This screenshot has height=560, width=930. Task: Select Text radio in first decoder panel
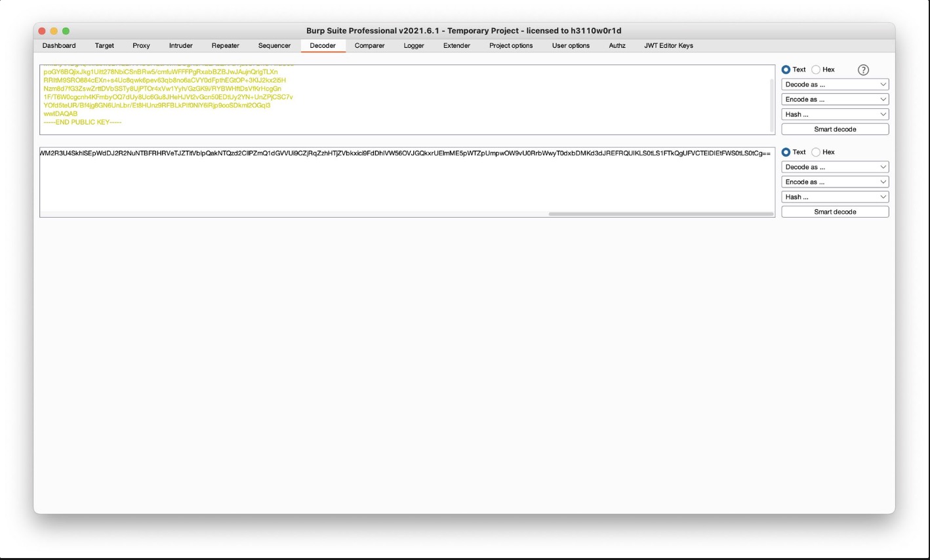[786, 70]
